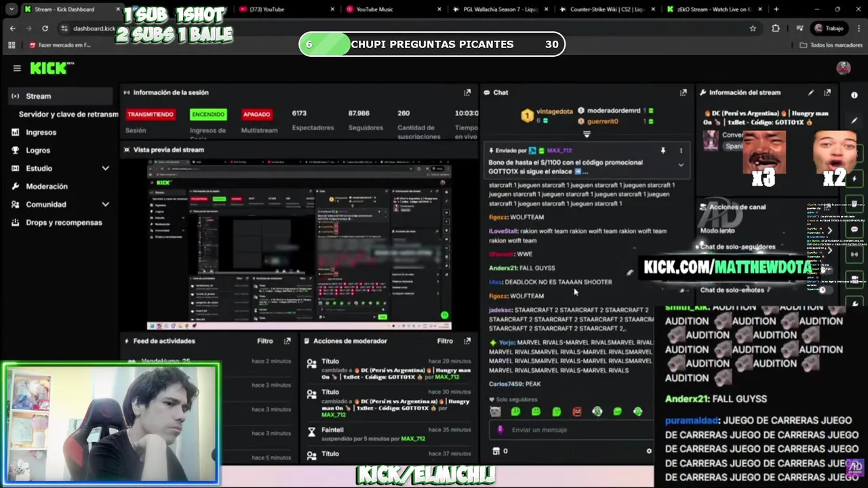
Task: Open the Trabajo Chrome profile button
Action: click(x=829, y=28)
